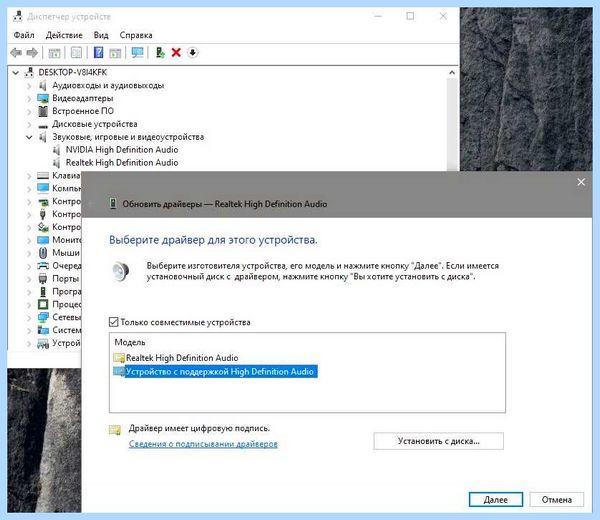Click the mouse icon next to Мыши
The height and width of the screenshot is (520, 600).
[43, 253]
